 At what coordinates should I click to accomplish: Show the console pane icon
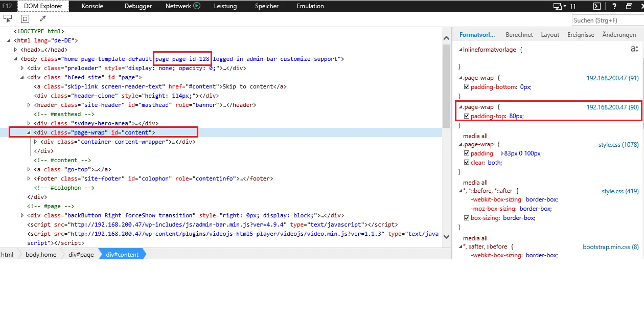(x=596, y=6)
